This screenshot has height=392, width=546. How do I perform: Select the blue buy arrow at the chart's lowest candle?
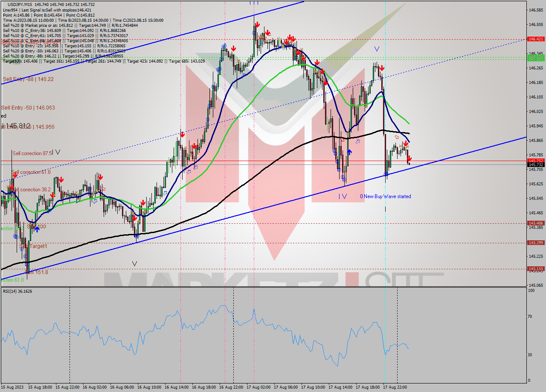click(x=37, y=229)
